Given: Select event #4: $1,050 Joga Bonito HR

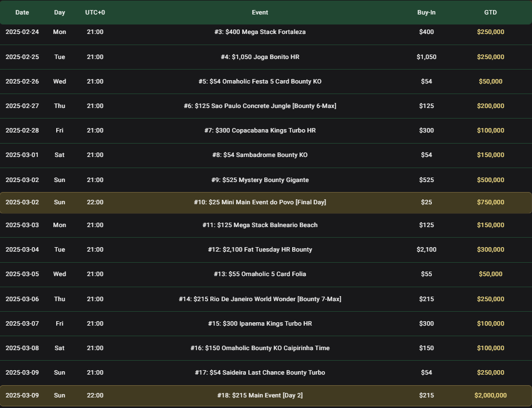Looking at the screenshot, I should pyautogui.click(x=260, y=57).
